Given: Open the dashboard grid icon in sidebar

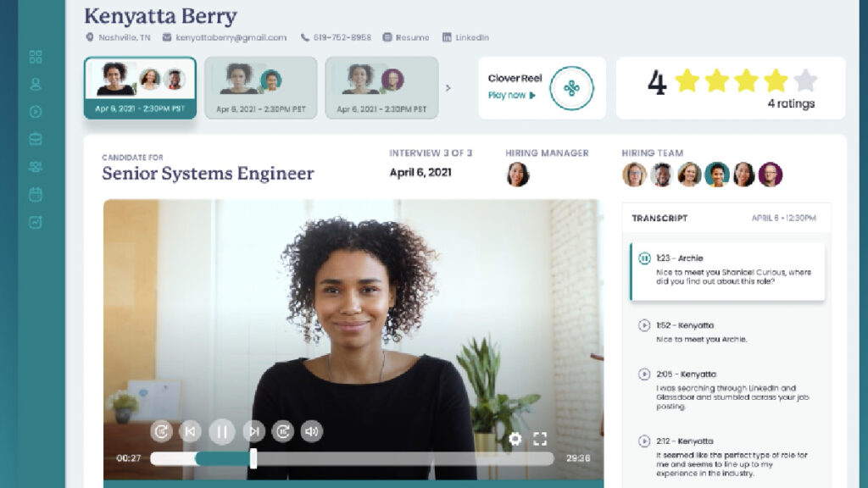Looking at the screenshot, I should pos(36,57).
